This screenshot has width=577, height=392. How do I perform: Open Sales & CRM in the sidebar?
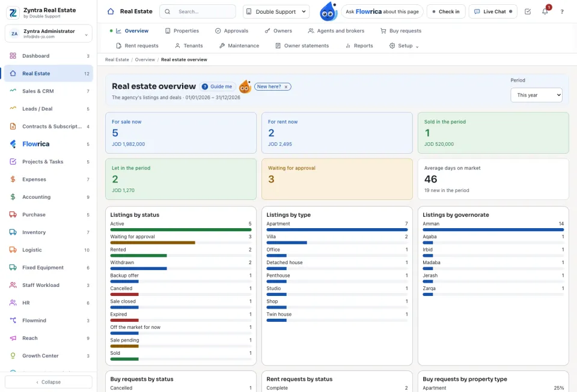tap(49, 91)
